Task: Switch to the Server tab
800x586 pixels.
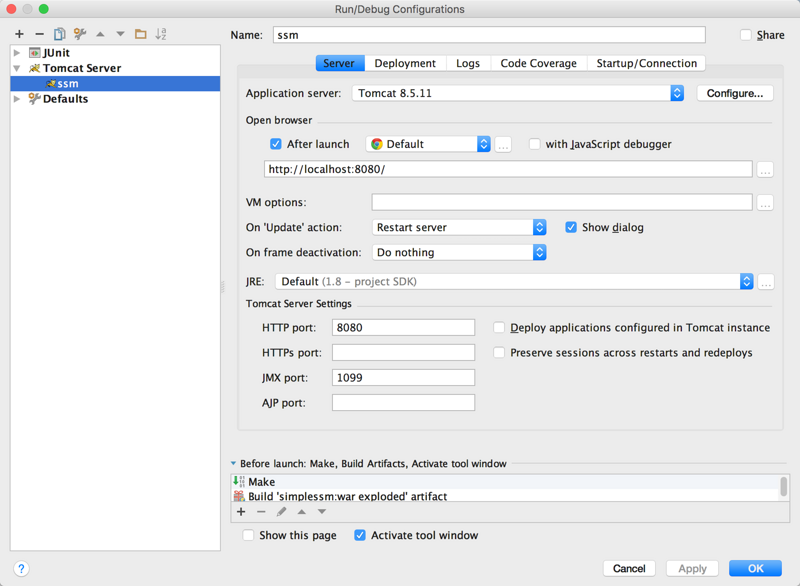Action: (340, 63)
